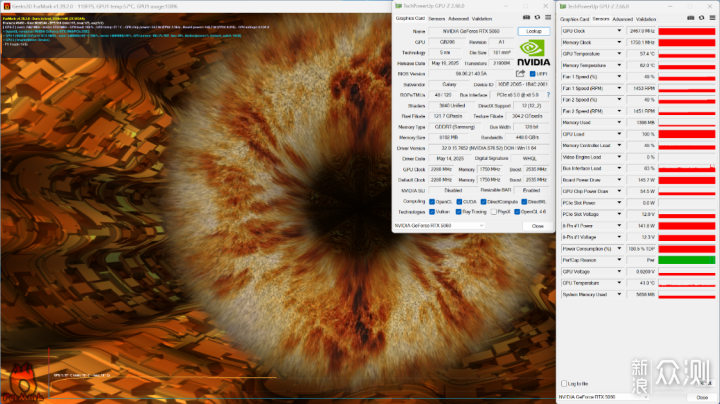Image resolution: width=720 pixels, height=404 pixels.
Task: Open the PerfCap Reason dropdown arrow
Action: (x=619, y=260)
